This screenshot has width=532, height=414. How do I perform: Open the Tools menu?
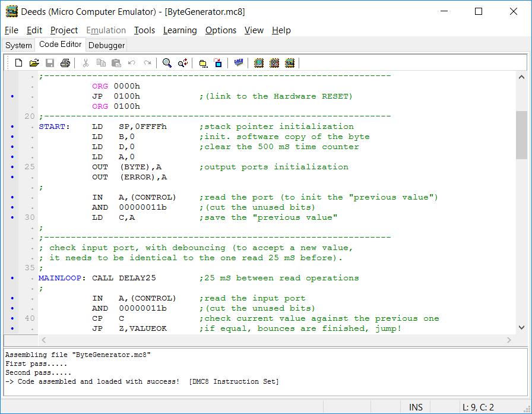point(144,30)
